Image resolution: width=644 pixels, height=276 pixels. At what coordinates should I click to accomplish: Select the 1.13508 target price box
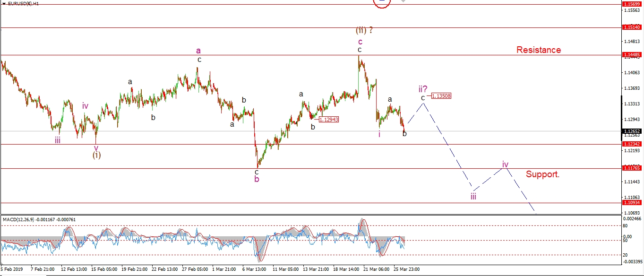pos(441,96)
